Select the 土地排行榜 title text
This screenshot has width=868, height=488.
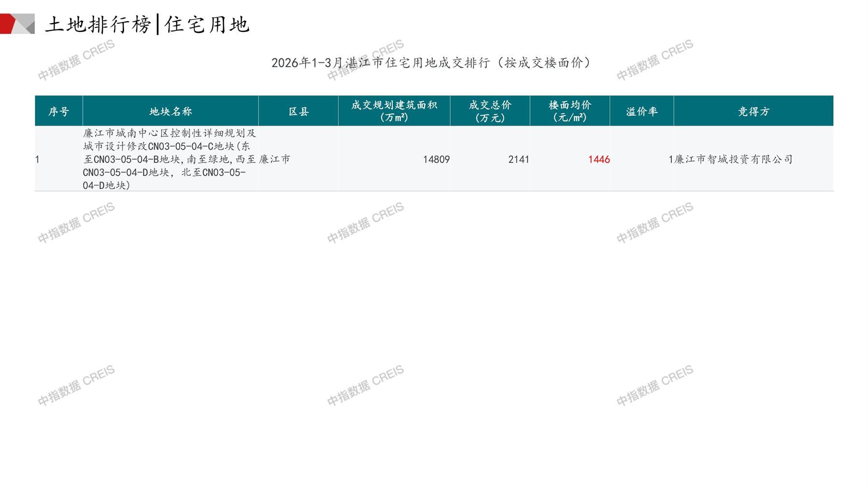[x=98, y=24]
